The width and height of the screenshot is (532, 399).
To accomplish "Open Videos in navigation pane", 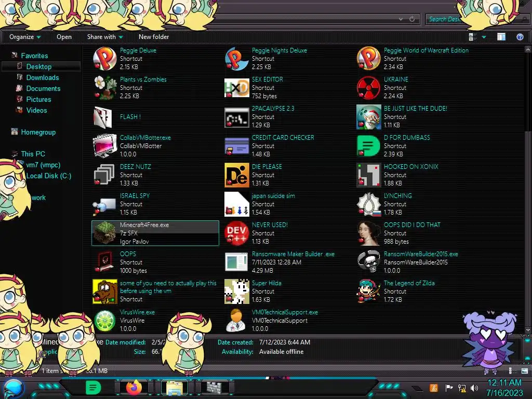I will (36, 110).
